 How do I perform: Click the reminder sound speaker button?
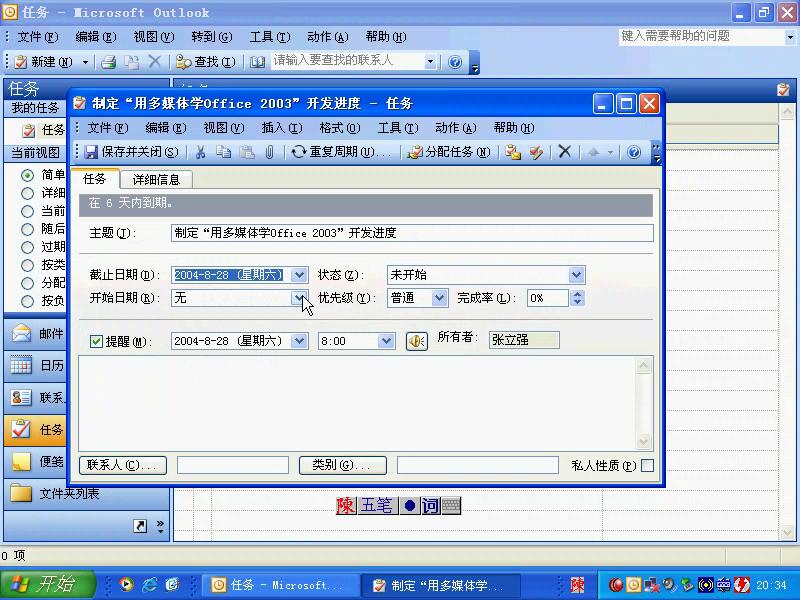417,341
